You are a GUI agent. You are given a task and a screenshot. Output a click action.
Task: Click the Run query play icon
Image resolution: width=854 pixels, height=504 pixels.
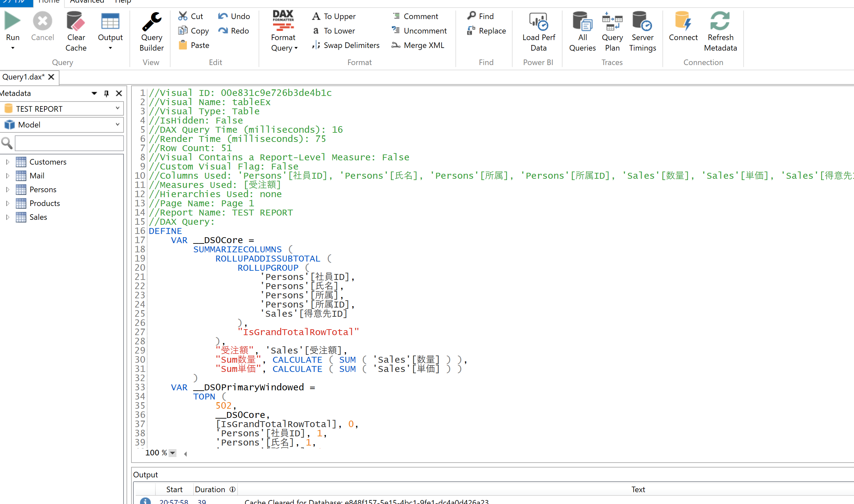[x=12, y=21]
